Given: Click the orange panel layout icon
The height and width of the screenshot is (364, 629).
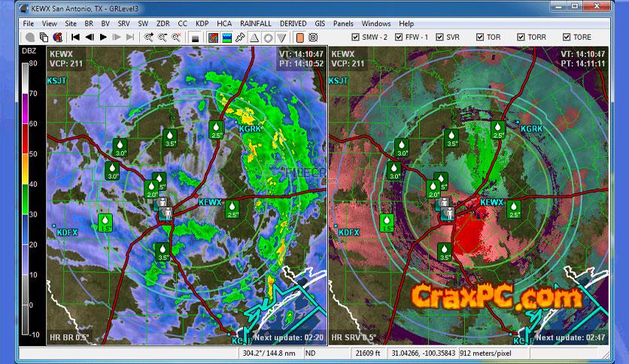Looking at the screenshot, I should [x=299, y=37].
